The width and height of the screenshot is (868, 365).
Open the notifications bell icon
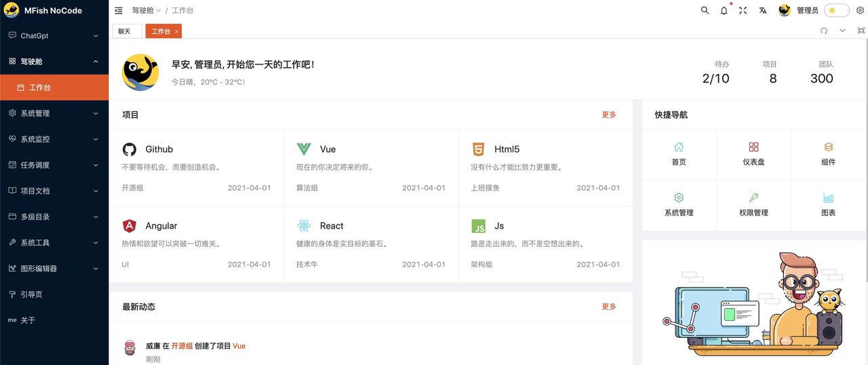[x=724, y=10]
